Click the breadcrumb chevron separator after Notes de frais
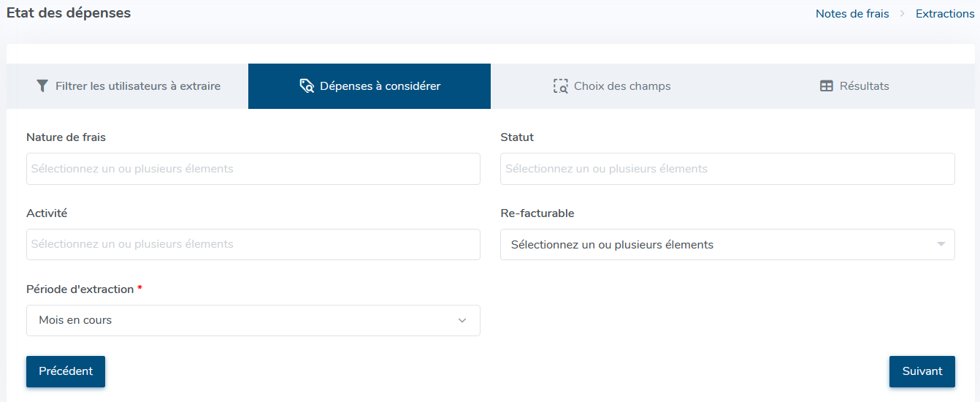This screenshot has width=980, height=402. pos(903,14)
